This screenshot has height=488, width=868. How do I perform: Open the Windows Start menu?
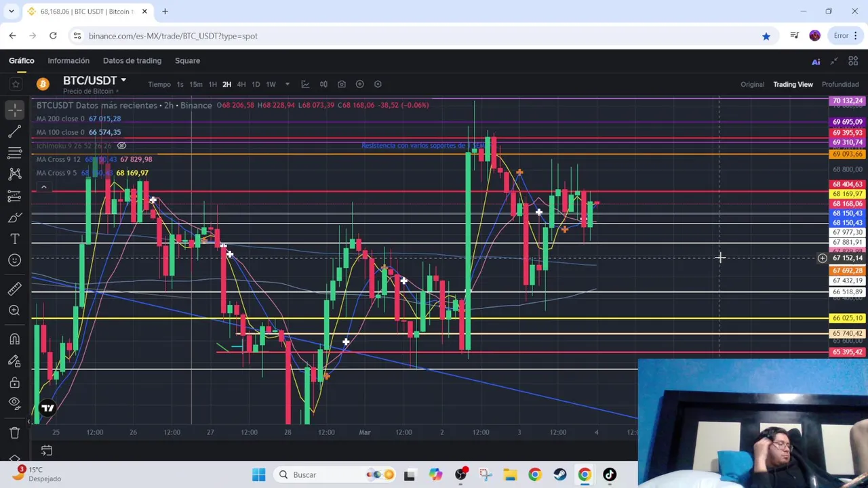point(258,474)
